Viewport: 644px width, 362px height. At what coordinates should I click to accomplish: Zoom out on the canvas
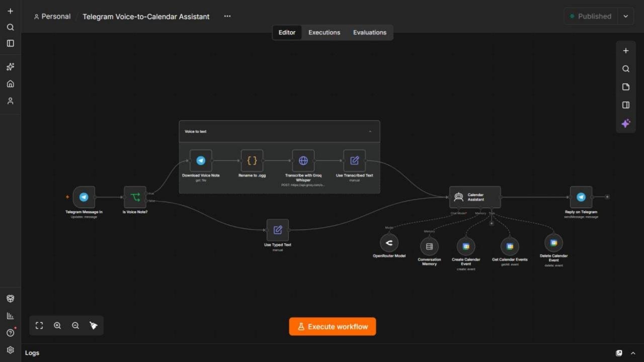pos(75,325)
